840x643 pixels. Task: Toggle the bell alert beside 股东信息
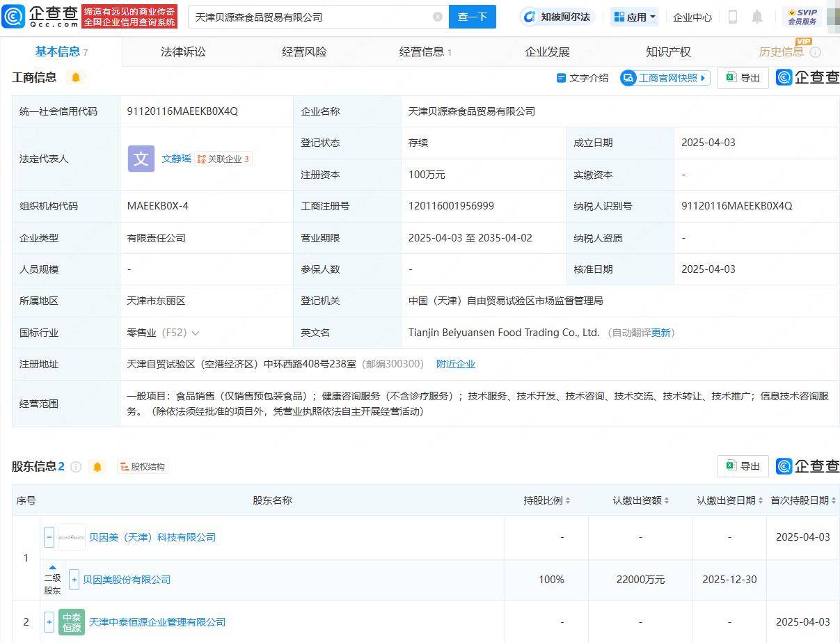[x=97, y=467]
